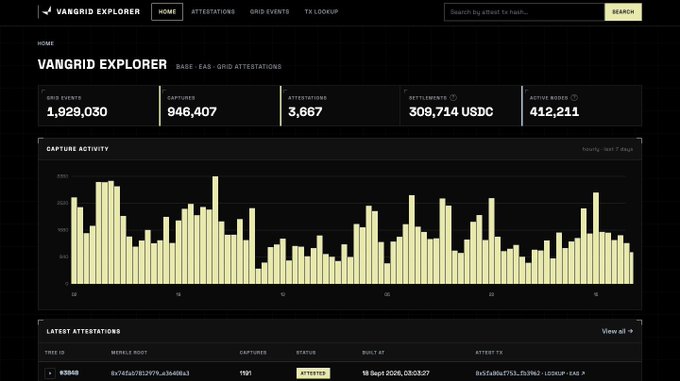
Task: Select the 309,714 USDC settlements value
Action: click(451, 112)
